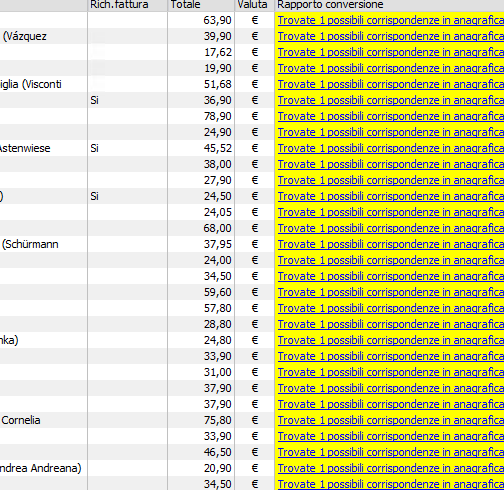This screenshot has width=504, height=490.
Task: Open the correspondence link for 17,62 row
Action: 391,52
